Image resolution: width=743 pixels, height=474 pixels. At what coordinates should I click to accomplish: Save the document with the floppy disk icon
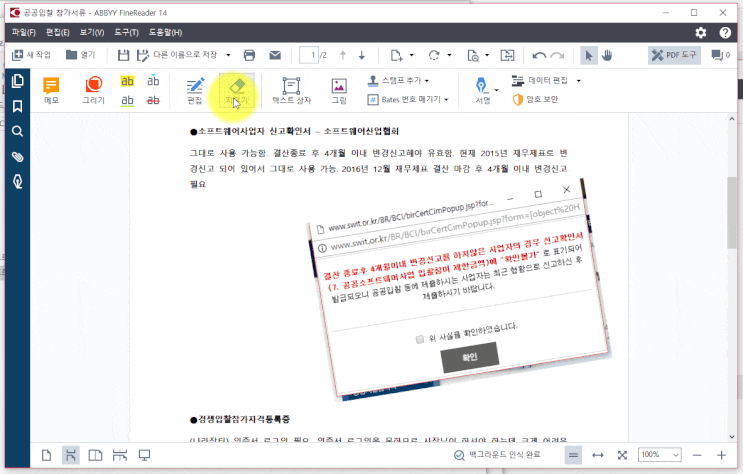tap(123, 55)
